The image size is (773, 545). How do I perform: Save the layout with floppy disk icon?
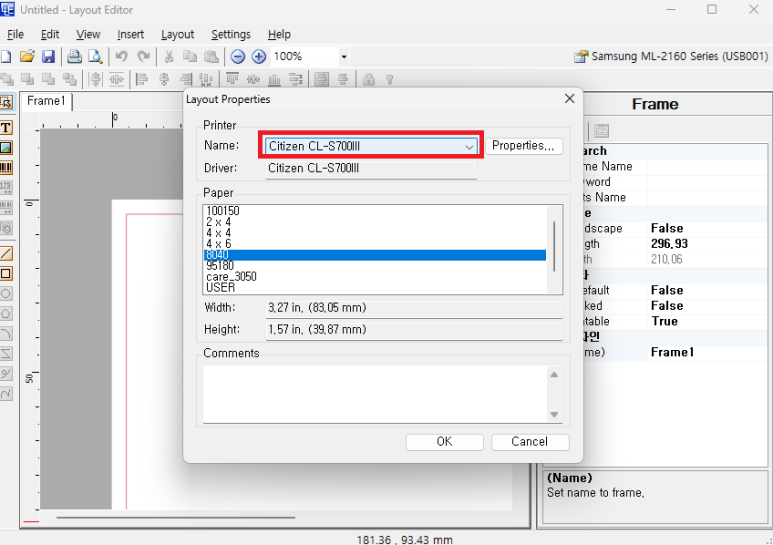tap(48, 57)
